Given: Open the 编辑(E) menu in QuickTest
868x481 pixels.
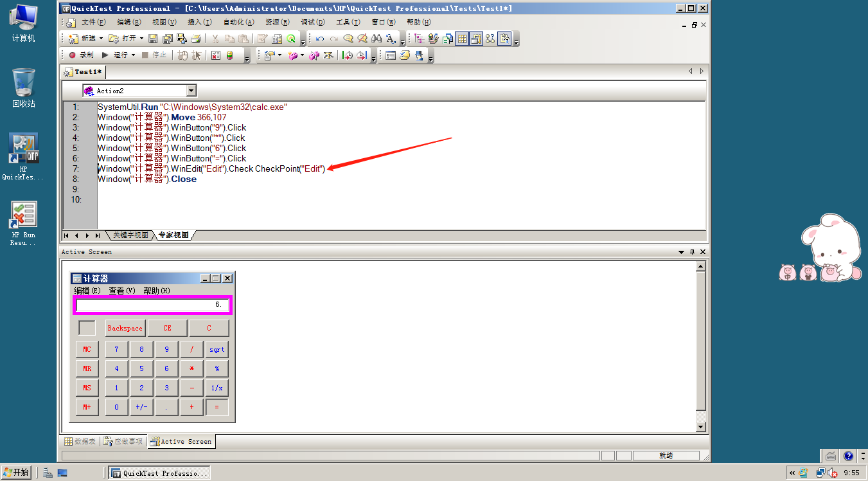Looking at the screenshot, I should [128, 23].
